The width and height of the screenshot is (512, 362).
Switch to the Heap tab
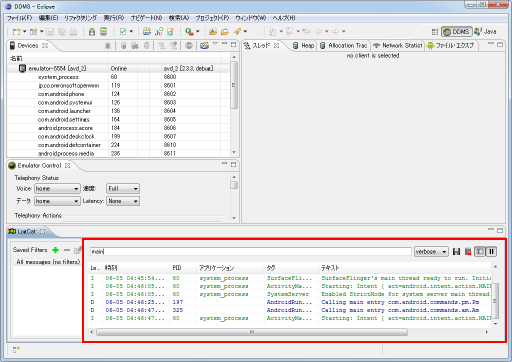point(304,46)
